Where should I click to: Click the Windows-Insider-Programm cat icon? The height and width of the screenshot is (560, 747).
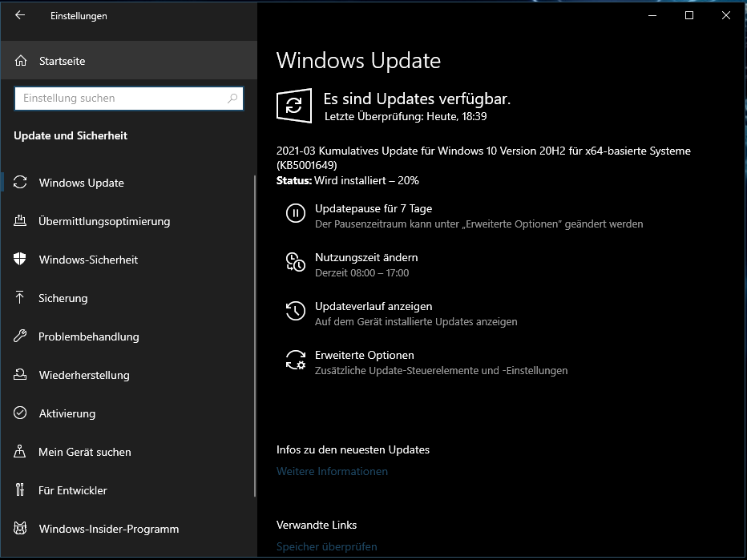[20, 528]
